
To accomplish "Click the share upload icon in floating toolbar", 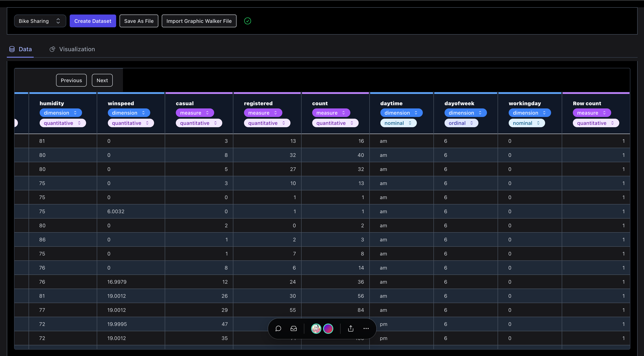I will click(x=351, y=328).
